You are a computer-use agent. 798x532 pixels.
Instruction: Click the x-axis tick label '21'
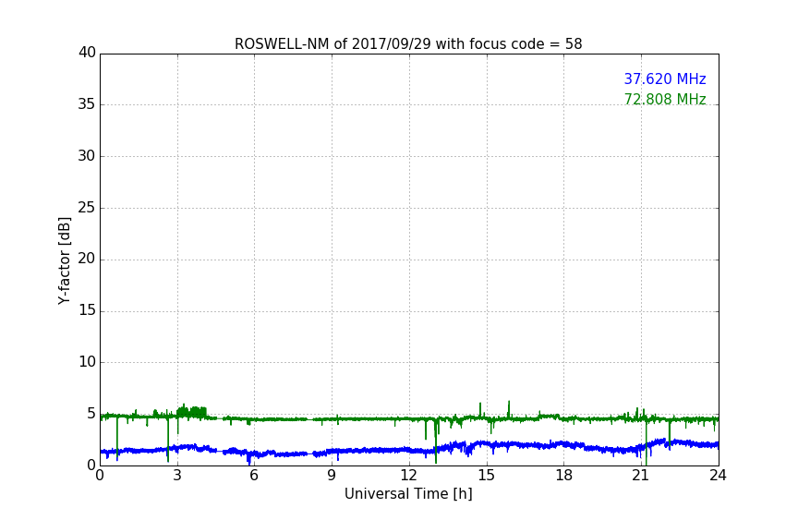(x=641, y=476)
